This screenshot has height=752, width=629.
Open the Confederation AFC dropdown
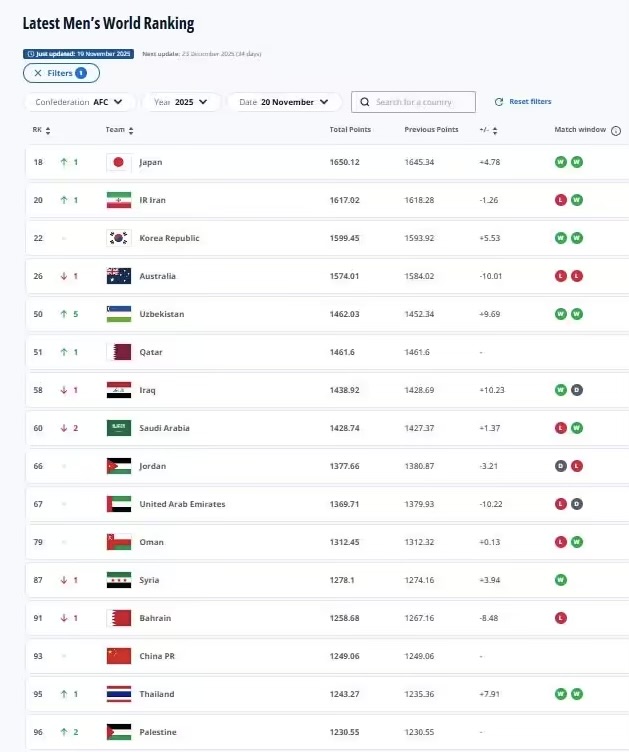[79, 102]
